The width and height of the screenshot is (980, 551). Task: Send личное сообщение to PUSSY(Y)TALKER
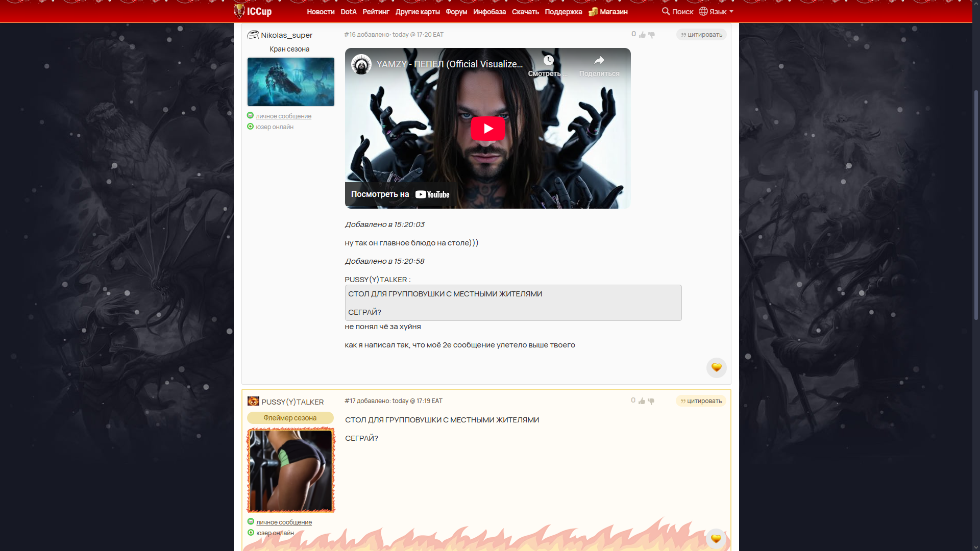tap(284, 522)
